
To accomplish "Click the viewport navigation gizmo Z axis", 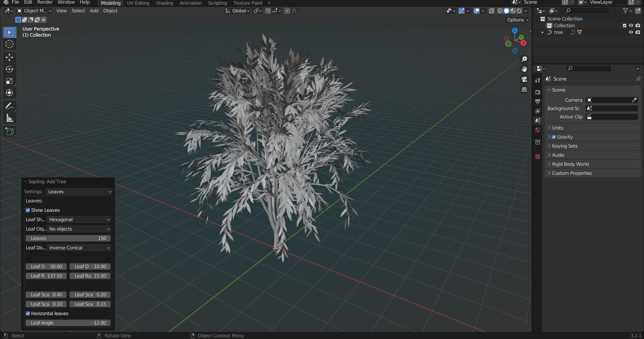I will tap(515, 31).
